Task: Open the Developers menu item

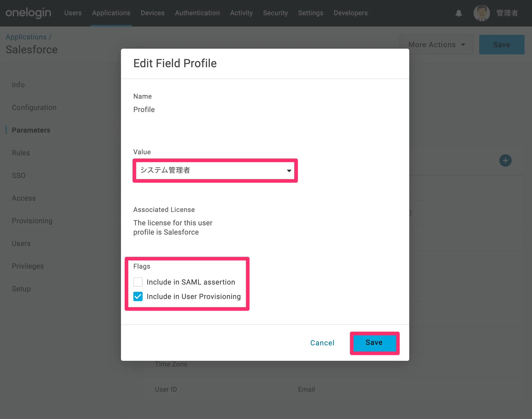Action: (350, 13)
